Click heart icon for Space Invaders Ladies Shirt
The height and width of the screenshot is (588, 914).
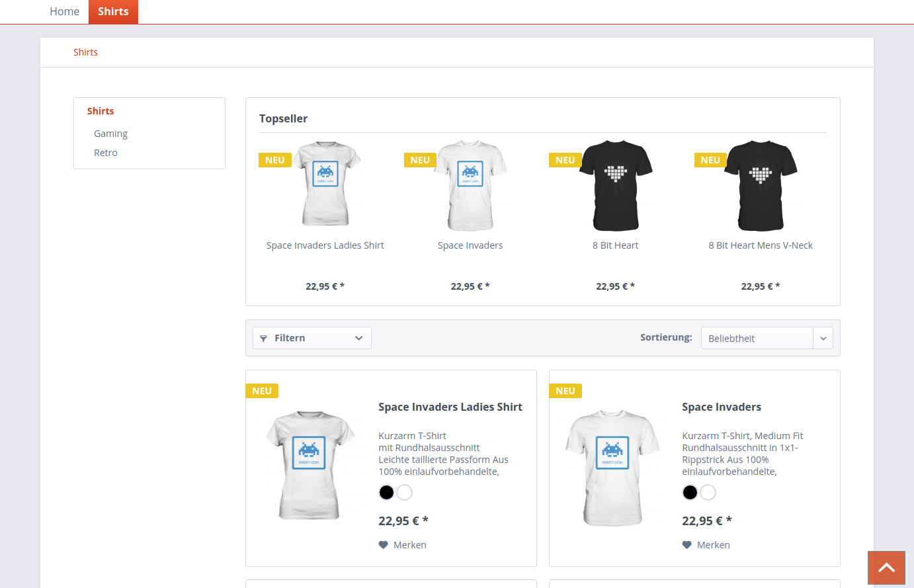383,545
